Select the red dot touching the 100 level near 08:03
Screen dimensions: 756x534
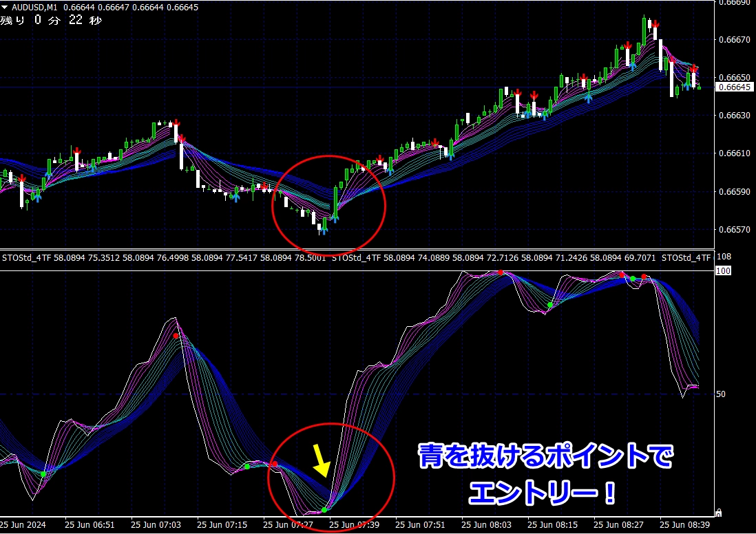point(501,273)
